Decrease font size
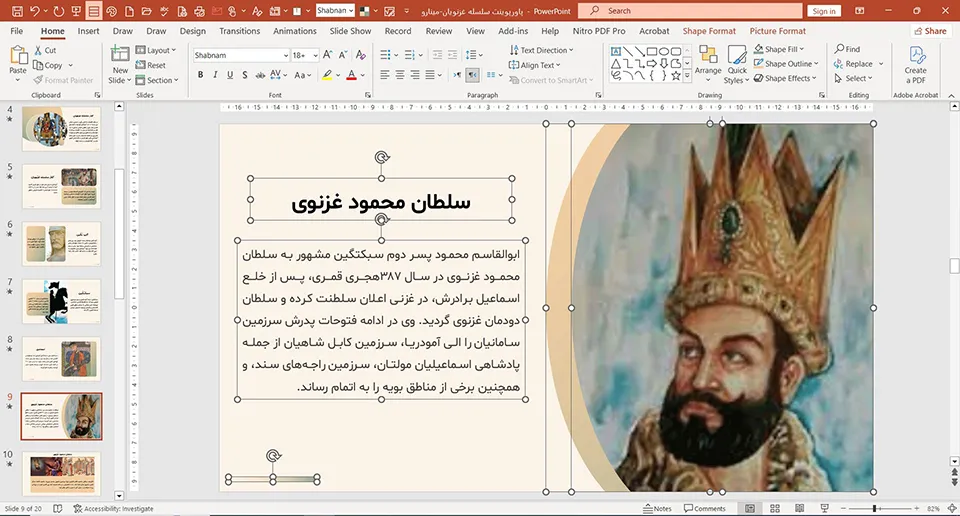This screenshot has width=960, height=516. coord(343,55)
